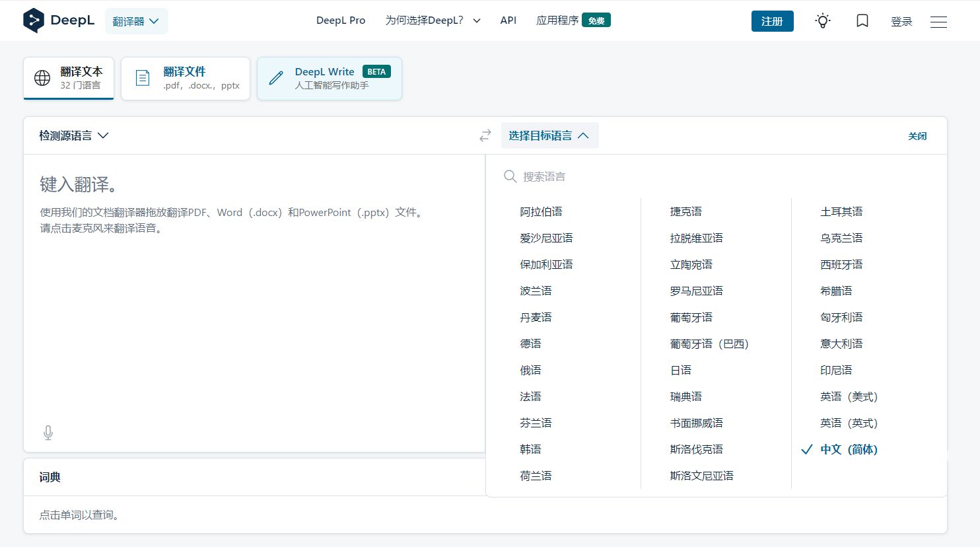Image resolution: width=980 pixels, height=547 pixels.
Task: Switch to 翻译文件 tab
Action: (186, 78)
